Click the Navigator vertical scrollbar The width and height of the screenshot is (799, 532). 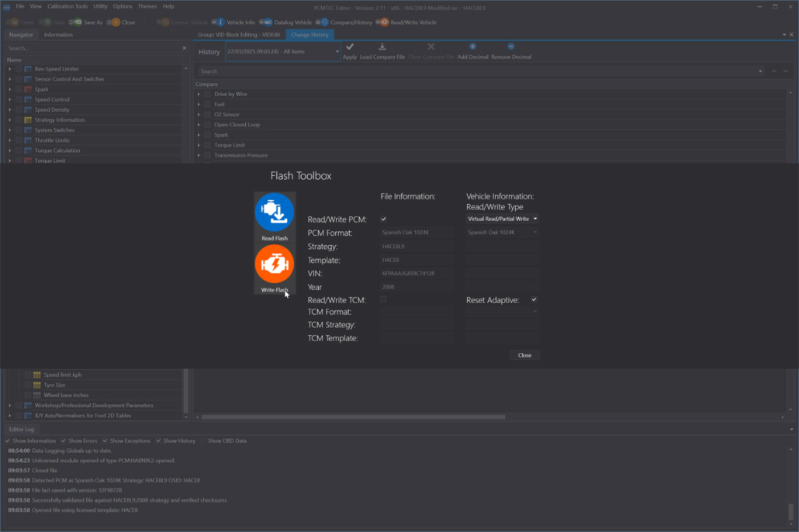tap(185, 392)
